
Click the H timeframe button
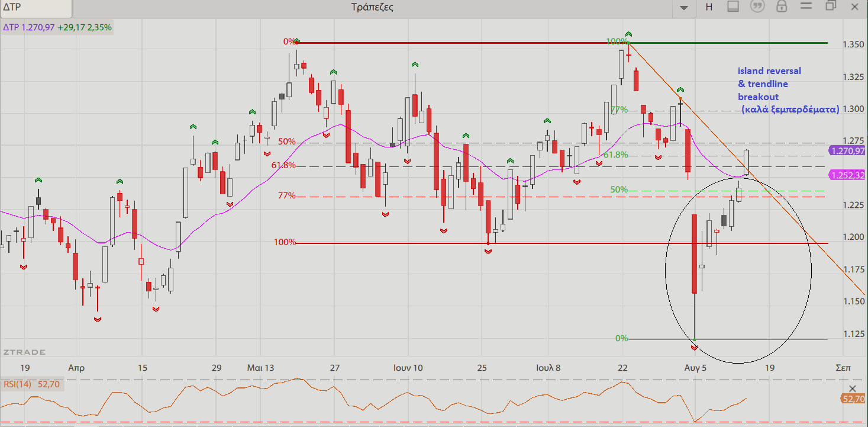tap(709, 7)
